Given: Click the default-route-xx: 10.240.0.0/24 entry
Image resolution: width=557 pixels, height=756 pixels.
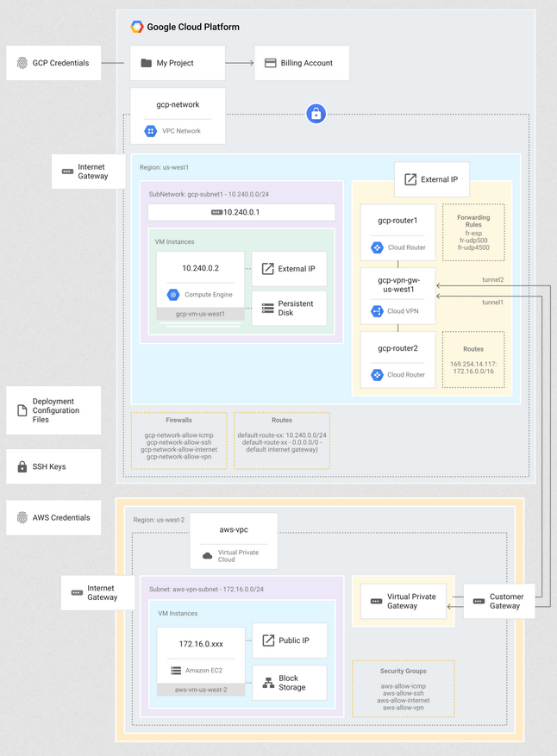Looking at the screenshot, I should [282, 434].
